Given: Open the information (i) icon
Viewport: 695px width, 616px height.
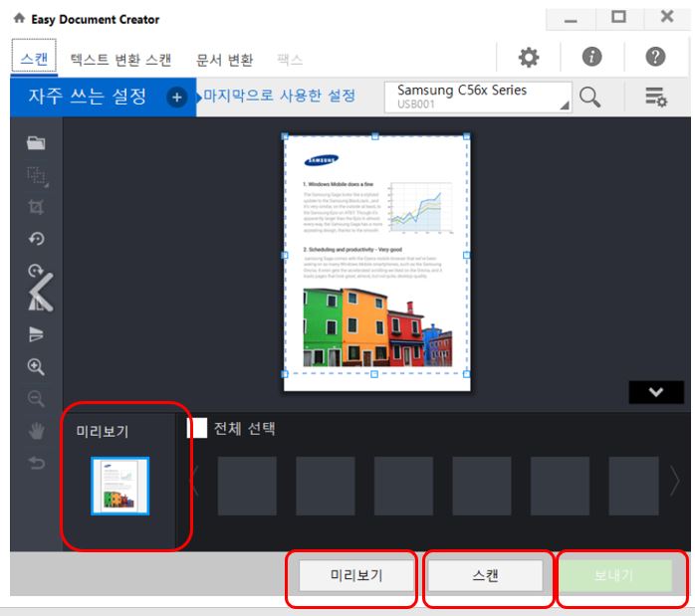Looking at the screenshot, I should pos(591,57).
